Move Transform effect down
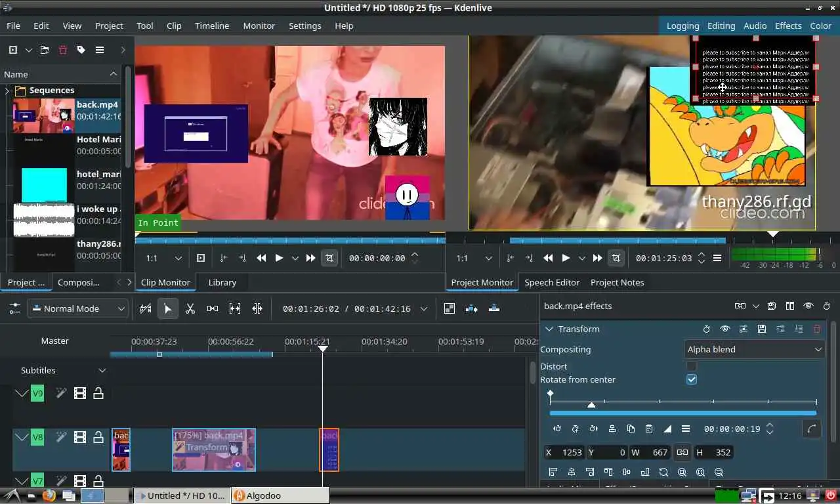840x504 pixels. pyautogui.click(x=799, y=329)
